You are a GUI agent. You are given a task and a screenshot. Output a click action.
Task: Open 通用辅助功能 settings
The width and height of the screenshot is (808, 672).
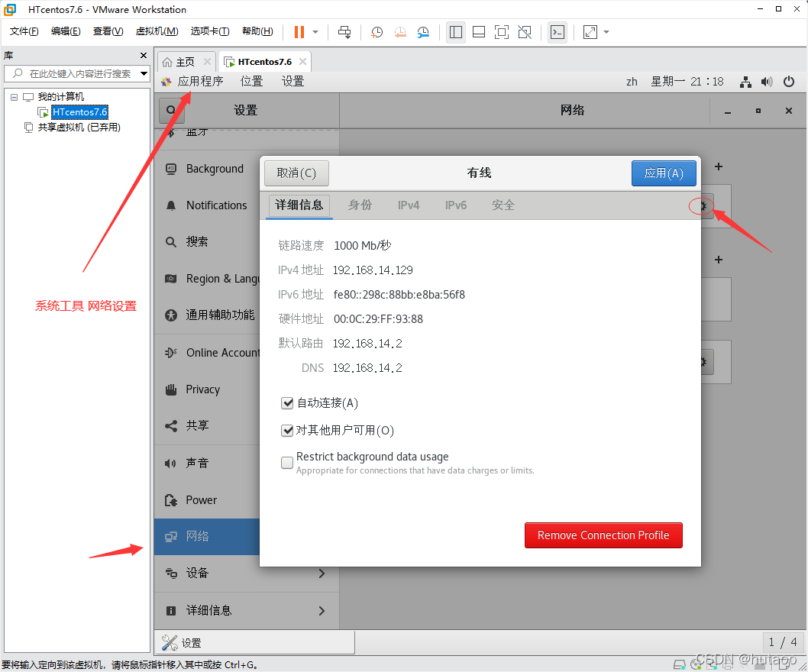[206, 315]
